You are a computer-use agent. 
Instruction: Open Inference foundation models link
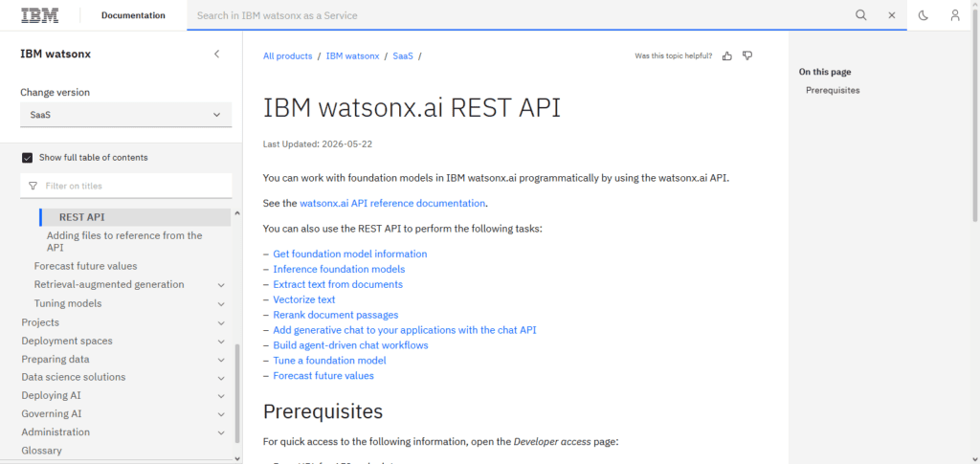click(x=339, y=269)
